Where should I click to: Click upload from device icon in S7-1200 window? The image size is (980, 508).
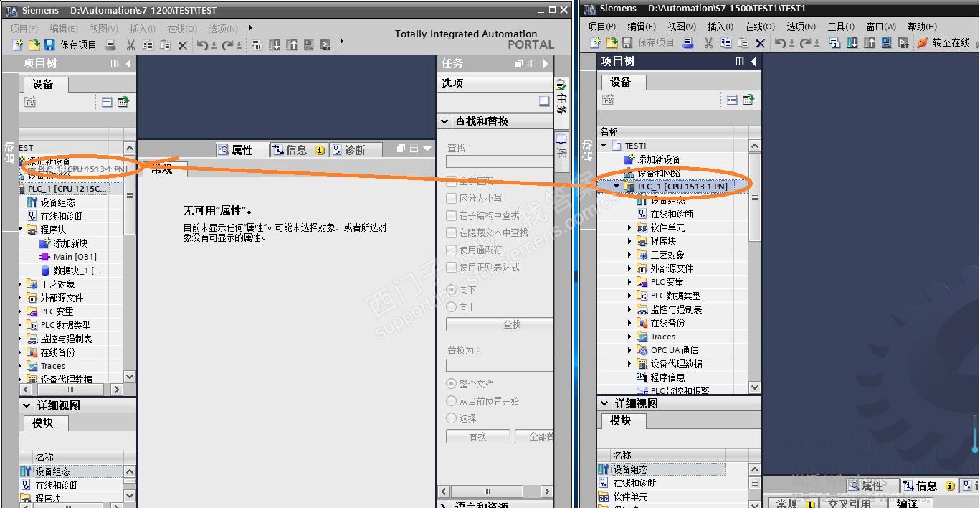tap(292, 45)
